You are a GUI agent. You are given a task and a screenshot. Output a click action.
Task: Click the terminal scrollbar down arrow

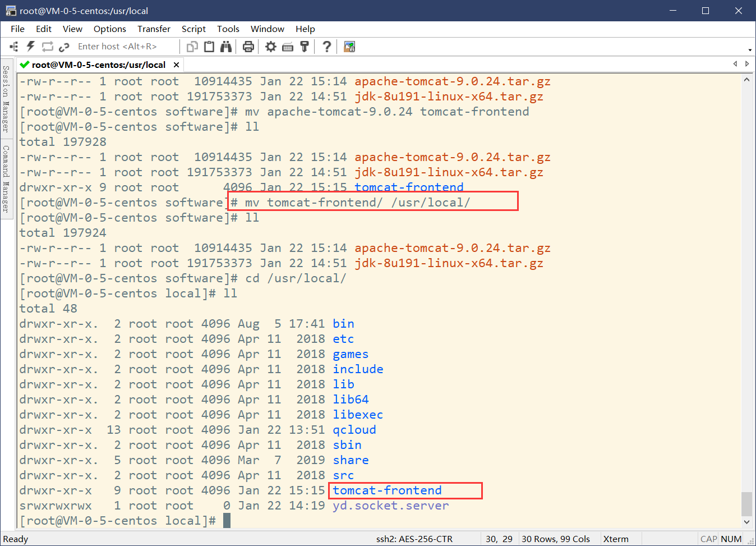pos(746,522)
